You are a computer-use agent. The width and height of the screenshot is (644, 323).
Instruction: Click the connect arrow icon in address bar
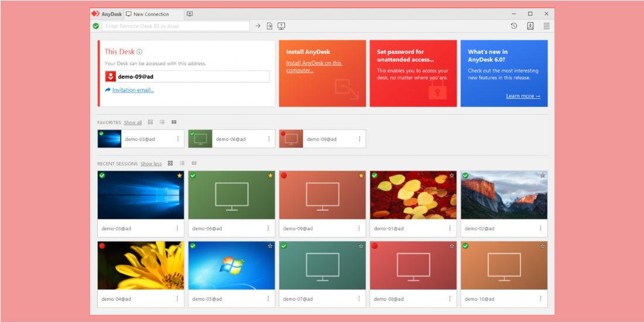258,26
